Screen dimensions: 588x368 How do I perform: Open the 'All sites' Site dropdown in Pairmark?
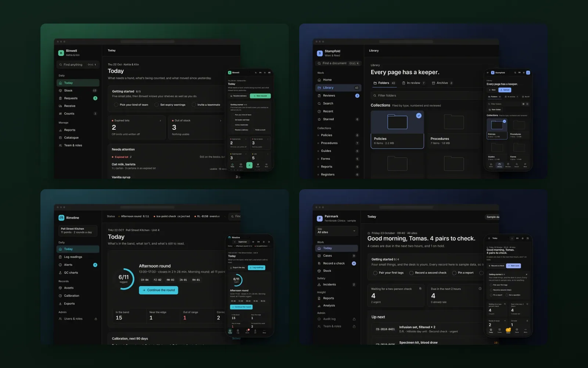point(337,231)
